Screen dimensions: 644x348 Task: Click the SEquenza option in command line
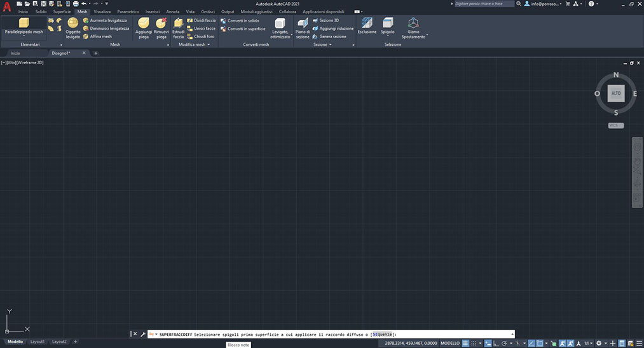click(x=382, y=335)
